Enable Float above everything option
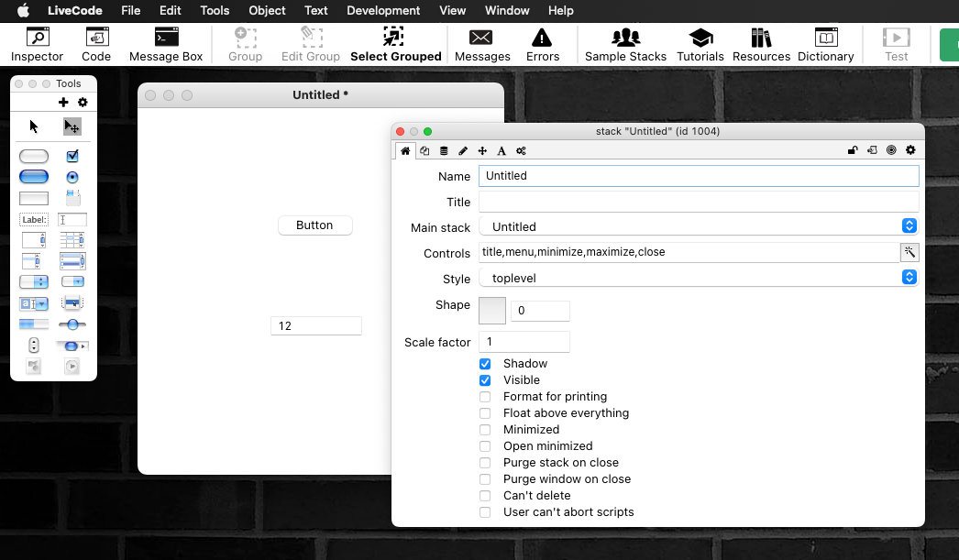Screen dimensions: 959x560 coord(485,413)
